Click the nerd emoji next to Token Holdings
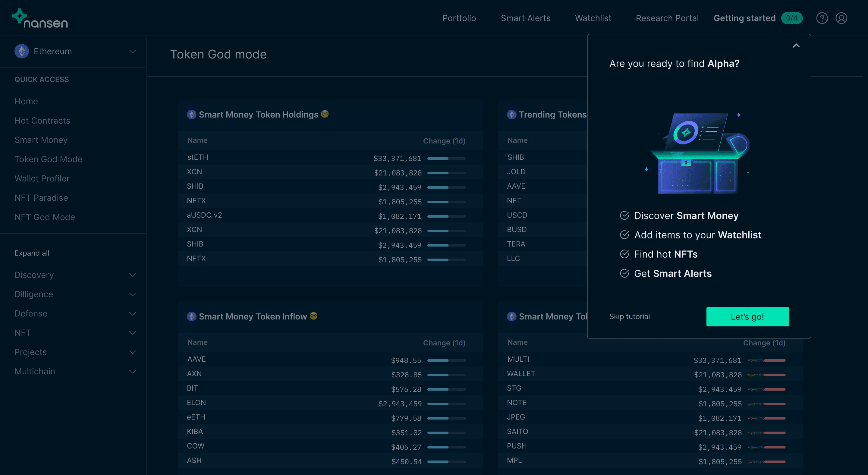The height and width of the screenshot is (475, 868). click(325, 114)
